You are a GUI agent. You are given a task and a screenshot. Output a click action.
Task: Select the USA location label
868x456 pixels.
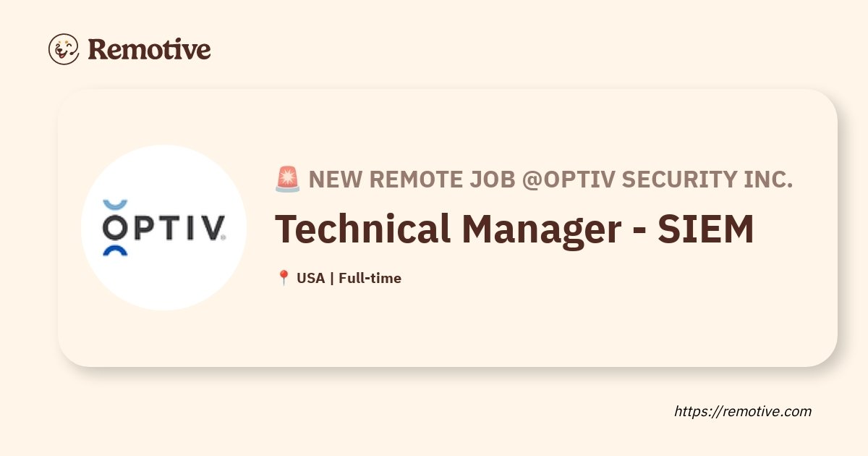point(311,278)
